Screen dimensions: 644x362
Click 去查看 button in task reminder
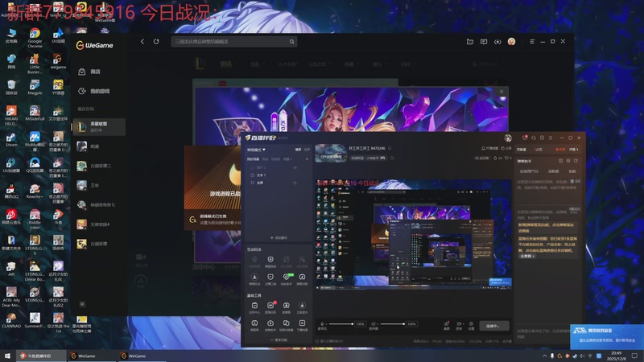(x=527, y=256)
